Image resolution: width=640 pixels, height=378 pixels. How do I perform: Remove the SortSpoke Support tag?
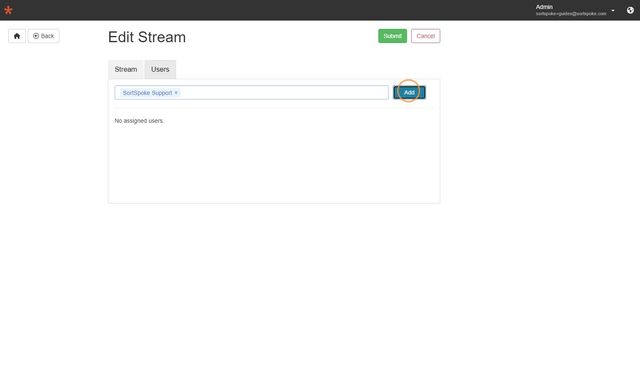pos(176,93)
